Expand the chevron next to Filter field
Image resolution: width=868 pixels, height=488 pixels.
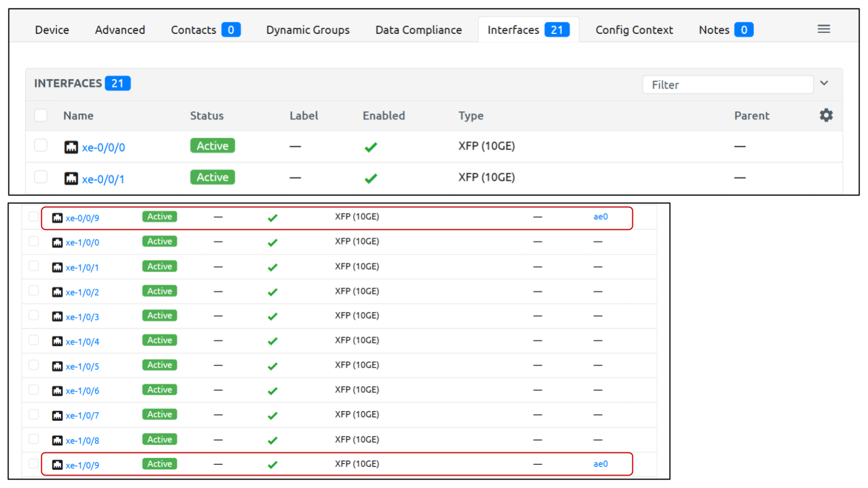pyautogui.click(x=824, y=84)
